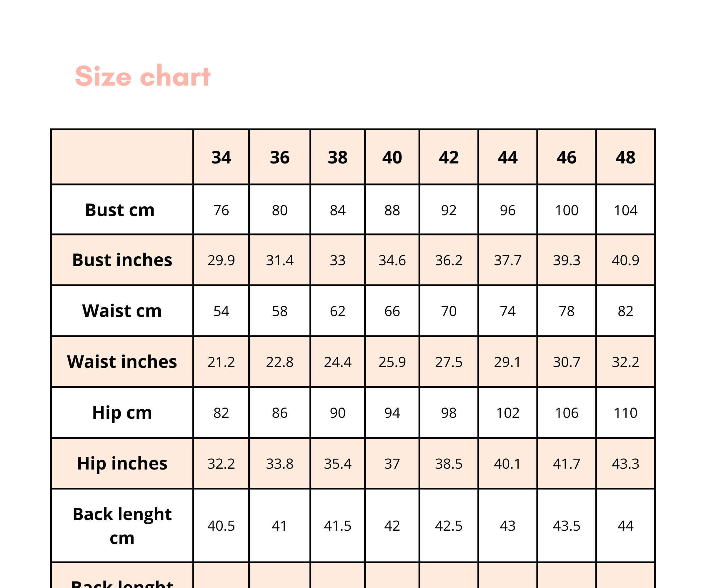Click the Bust cm row label
Image resolution: width=706 pixels, height=588 pixels.
coord(120,210)
